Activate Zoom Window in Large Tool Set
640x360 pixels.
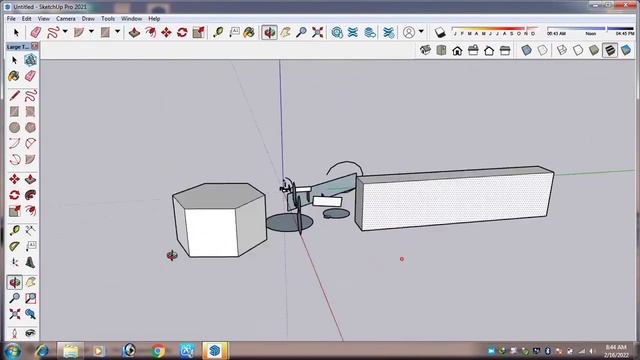30,298
